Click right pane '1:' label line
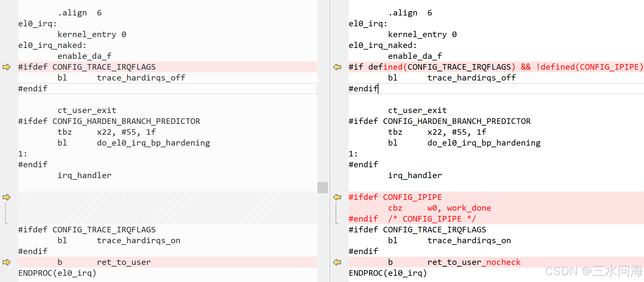This screenshot has height=282, width=644. [353, 154]
